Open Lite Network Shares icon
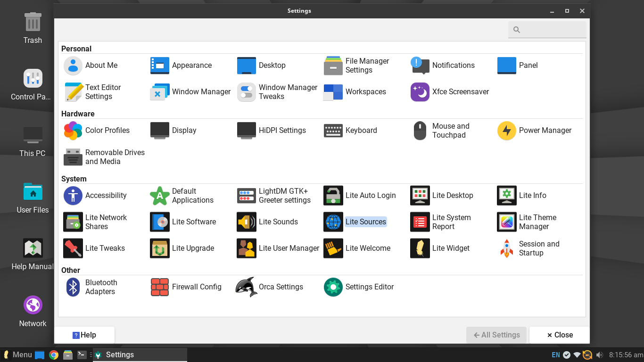 [73, 222]
